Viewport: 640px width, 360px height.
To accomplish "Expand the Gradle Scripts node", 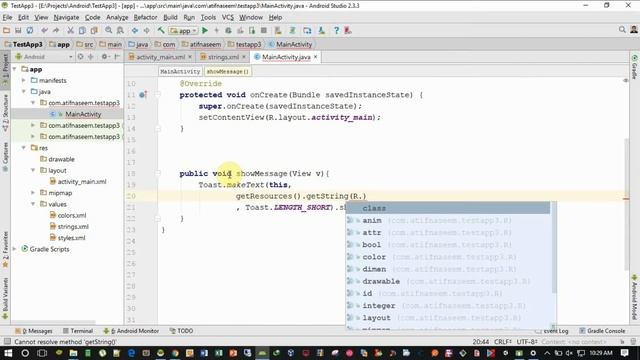I will (15, 249).
